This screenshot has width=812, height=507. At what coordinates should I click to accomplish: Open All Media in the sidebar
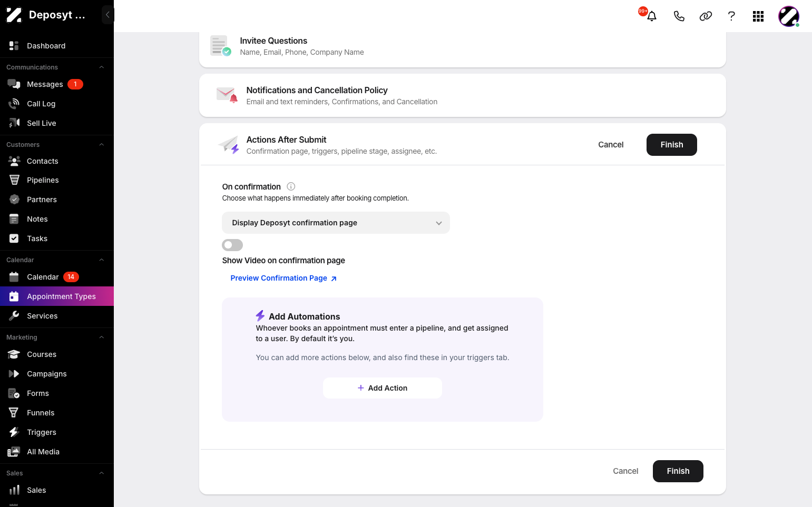point(57,452)
